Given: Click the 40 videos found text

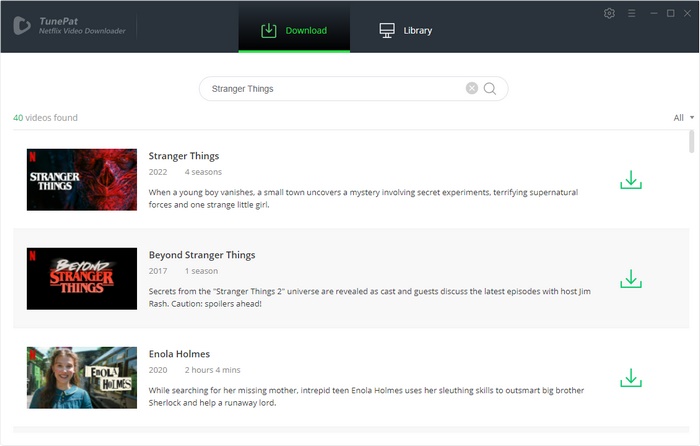Looking at the screenshot, I should 45,118.
